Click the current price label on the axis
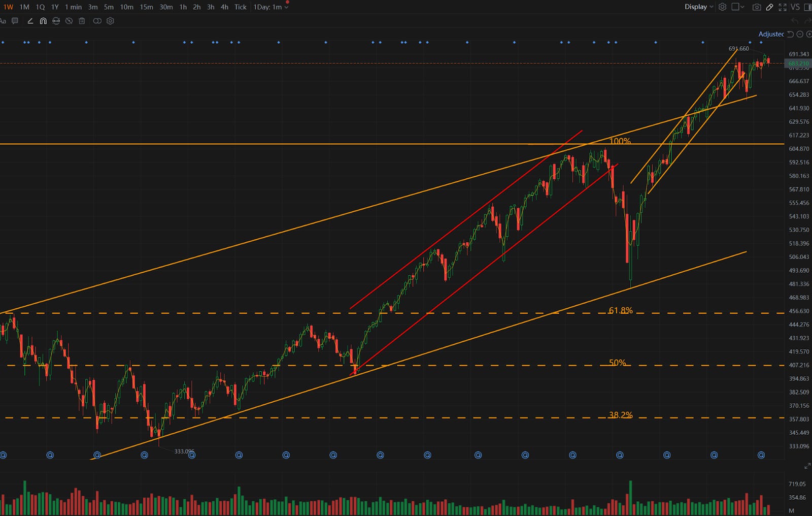 [x=798, y=63]
